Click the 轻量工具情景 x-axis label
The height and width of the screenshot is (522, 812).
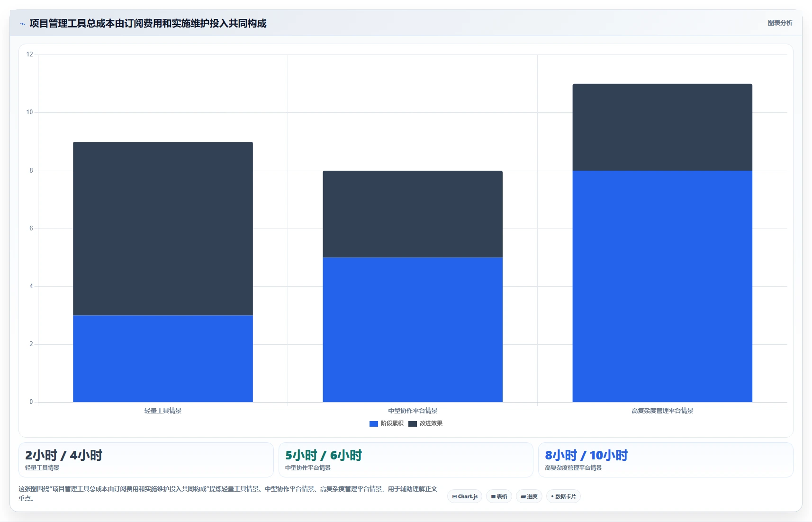[x=163, y=411]
